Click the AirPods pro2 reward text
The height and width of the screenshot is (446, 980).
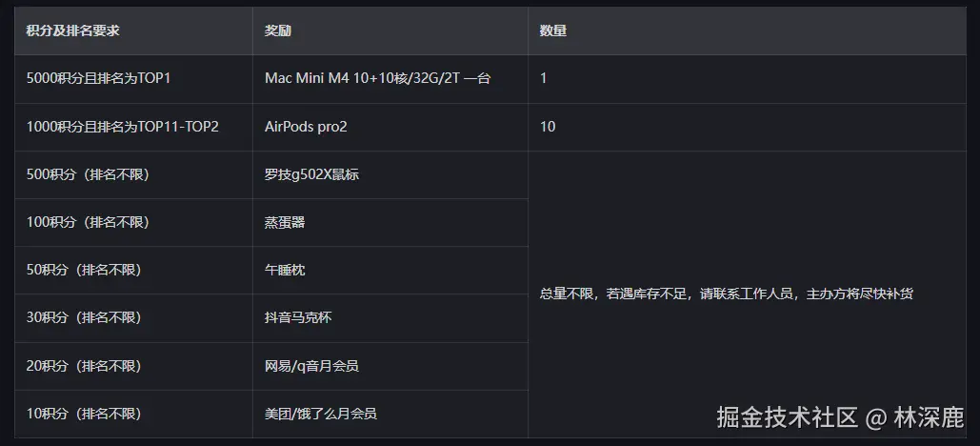pos(307,127)
